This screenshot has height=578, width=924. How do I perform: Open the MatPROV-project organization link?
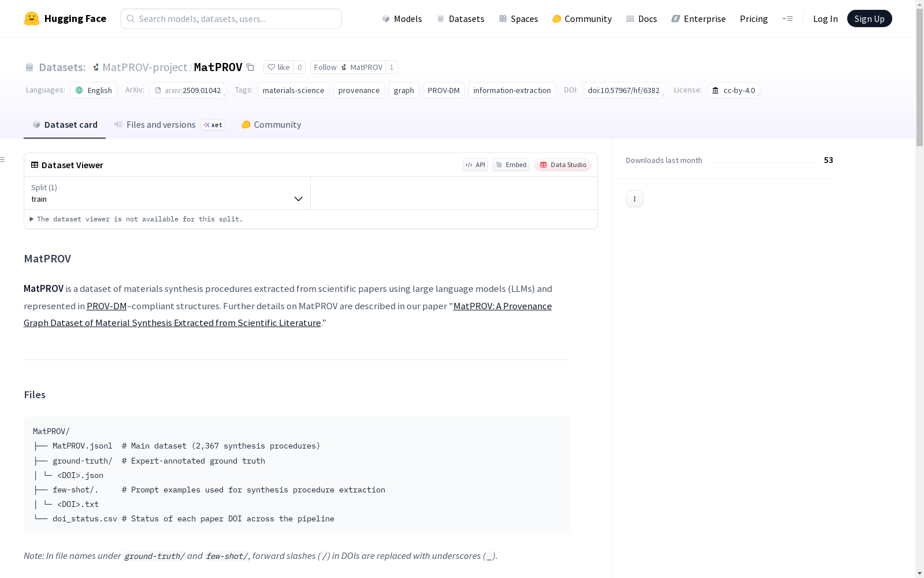coord(145,67)
